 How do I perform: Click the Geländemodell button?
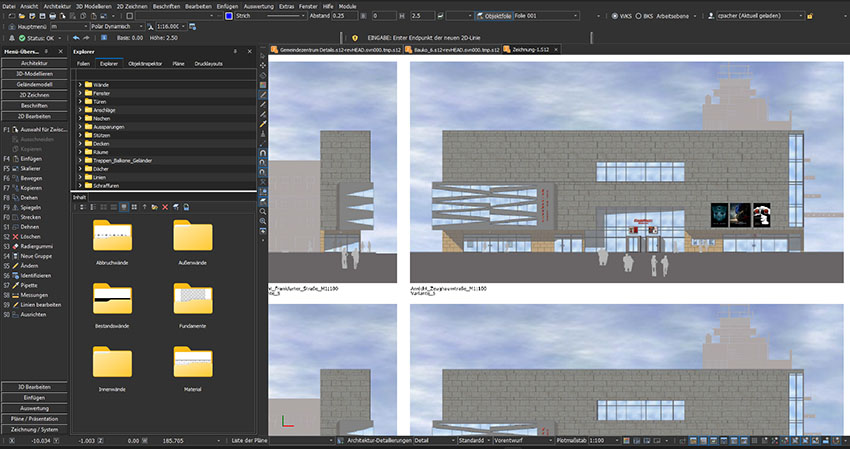pyautogui.click(x=35, y=85)
